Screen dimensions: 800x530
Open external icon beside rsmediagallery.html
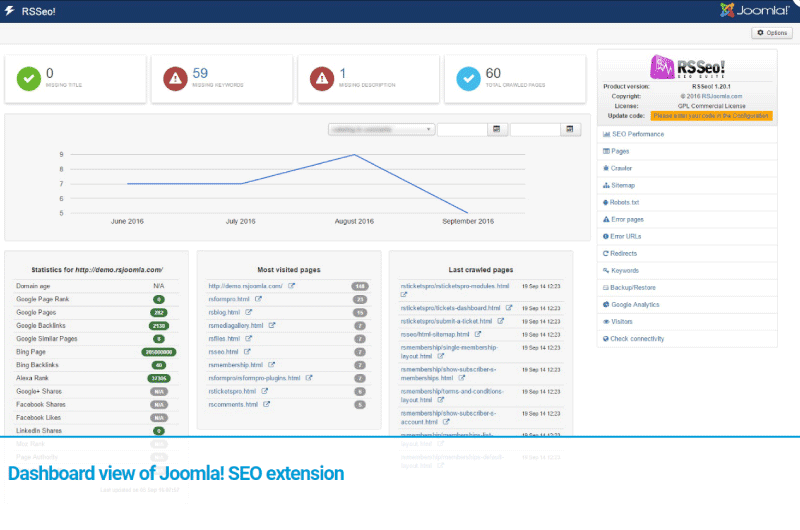[x=272, y=325]
